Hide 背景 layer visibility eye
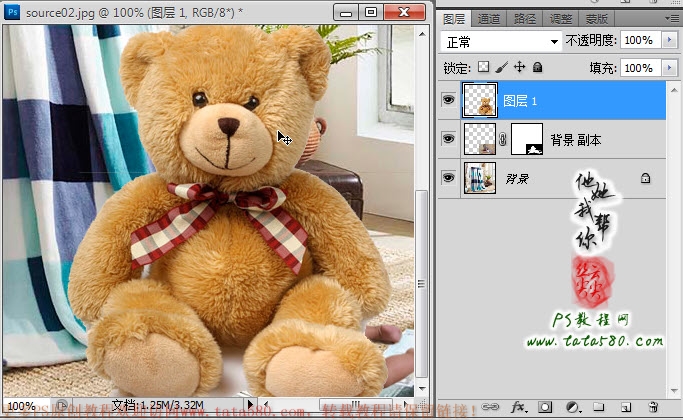Image resolution: width=683 pixels, height=420 pixels. (x=449, y=178)
